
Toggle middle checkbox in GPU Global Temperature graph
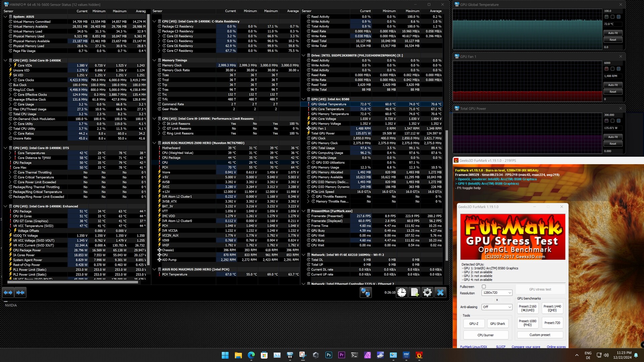pos(612,17)
